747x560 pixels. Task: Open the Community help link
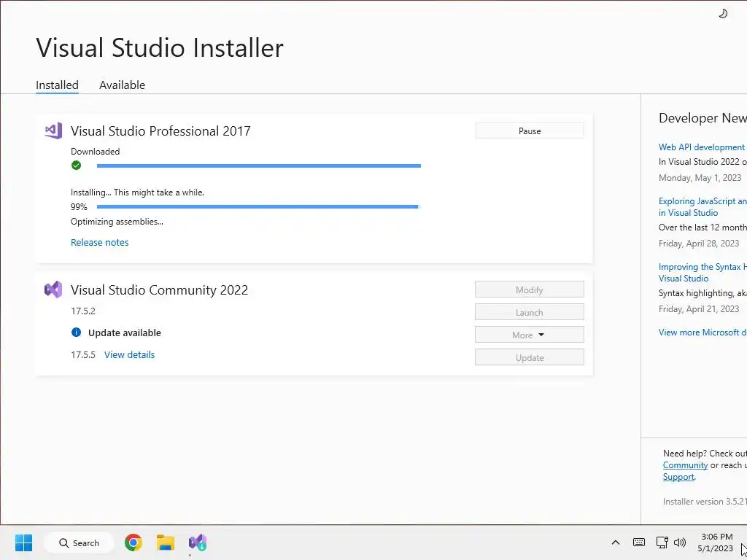(x=685, y=465)
